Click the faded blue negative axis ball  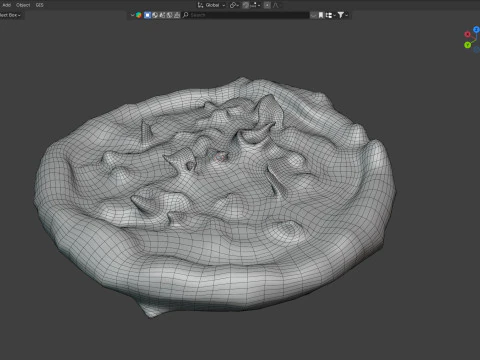tap(477, 49)
